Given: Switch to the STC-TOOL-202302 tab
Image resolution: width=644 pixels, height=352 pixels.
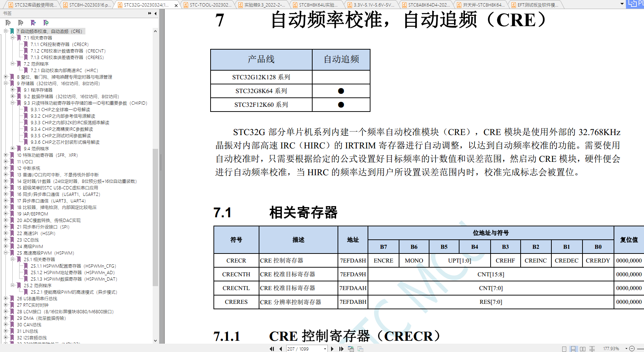Looking at the screenshot, I should (207, 5).
